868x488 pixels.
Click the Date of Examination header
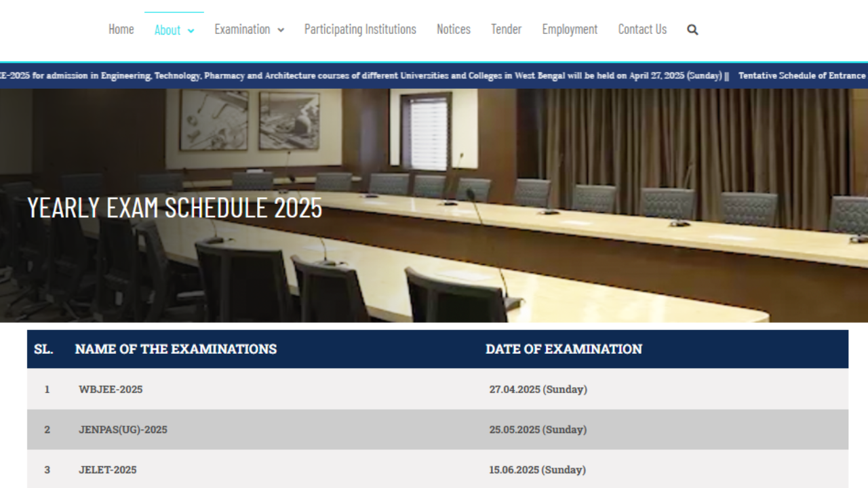(x=564, y=349)
